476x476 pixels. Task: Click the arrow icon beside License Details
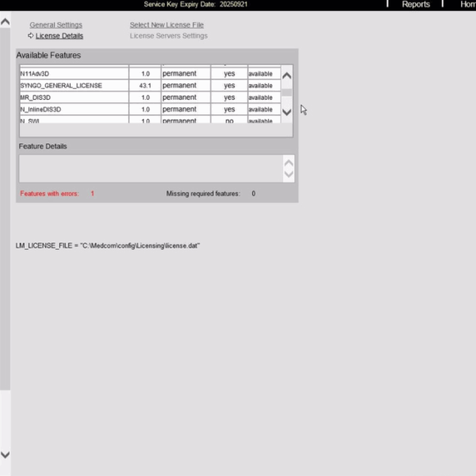(31, 36)
